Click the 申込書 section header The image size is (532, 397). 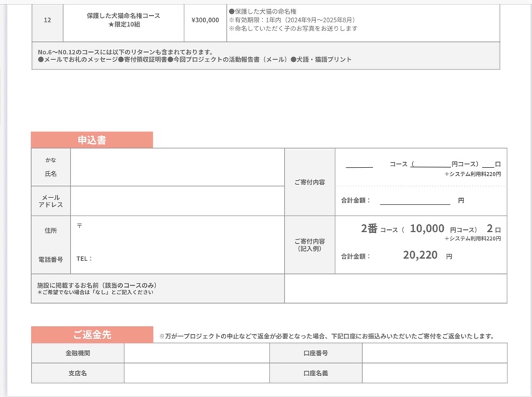point(92,140)
